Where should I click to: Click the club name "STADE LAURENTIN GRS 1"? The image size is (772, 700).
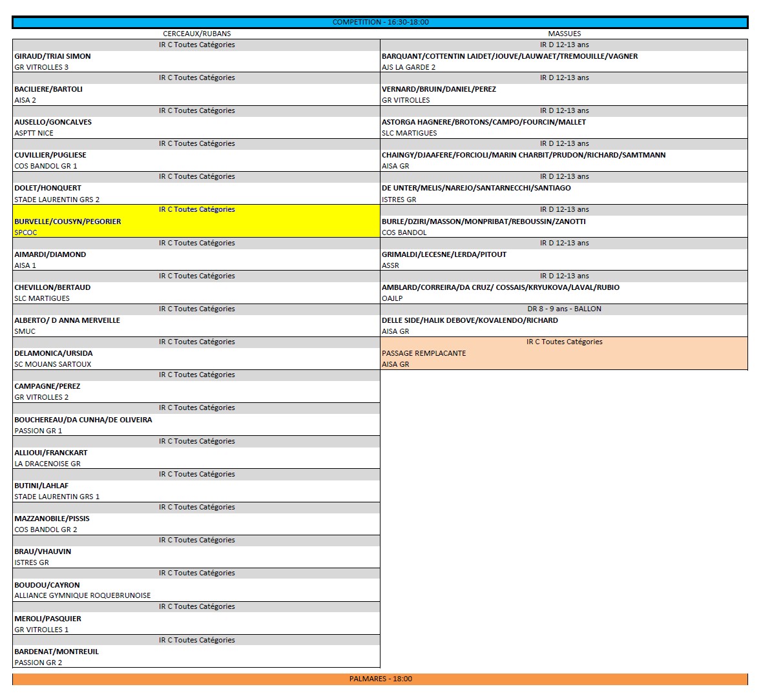57,497
